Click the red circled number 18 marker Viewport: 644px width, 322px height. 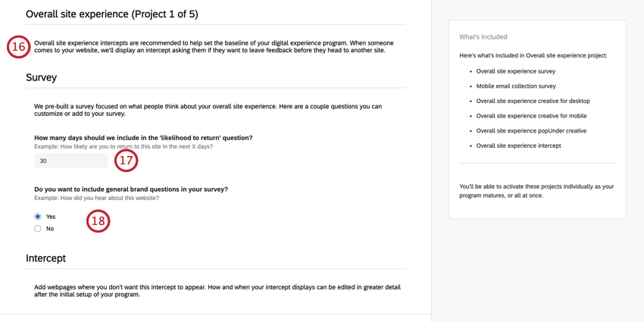click(98, 220)
